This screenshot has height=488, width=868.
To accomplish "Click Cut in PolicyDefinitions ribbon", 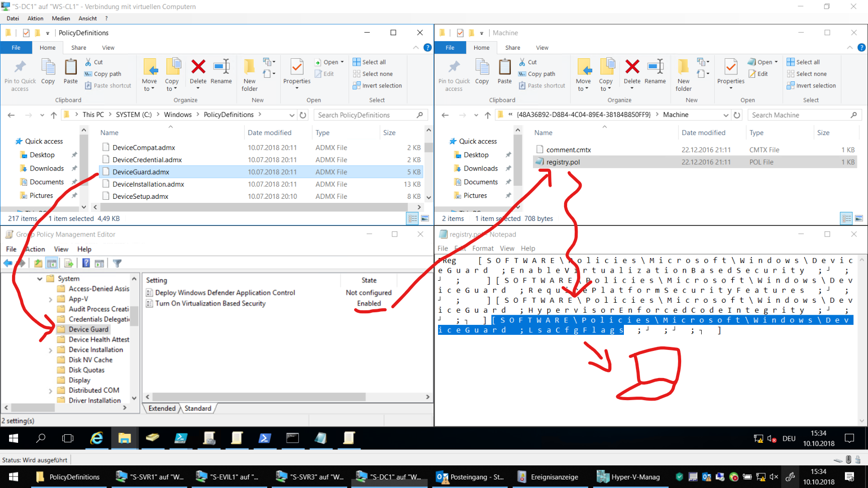I will 94,62.
